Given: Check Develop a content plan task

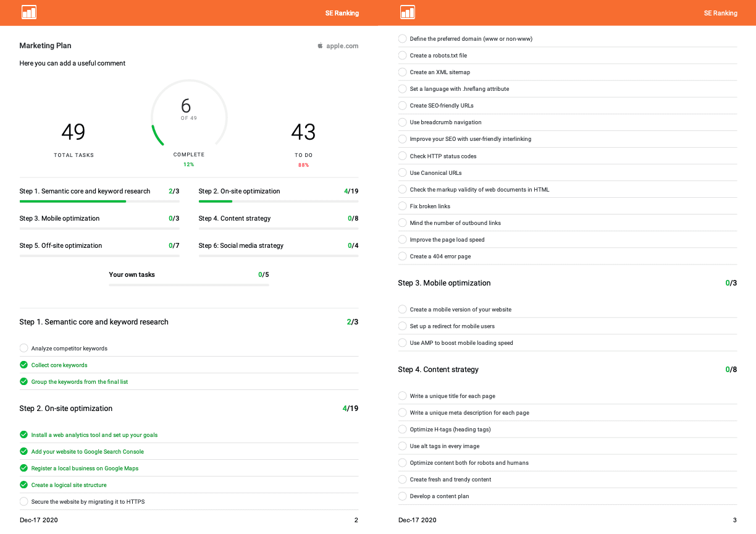Looking at the screenshot, I should 403,496.
